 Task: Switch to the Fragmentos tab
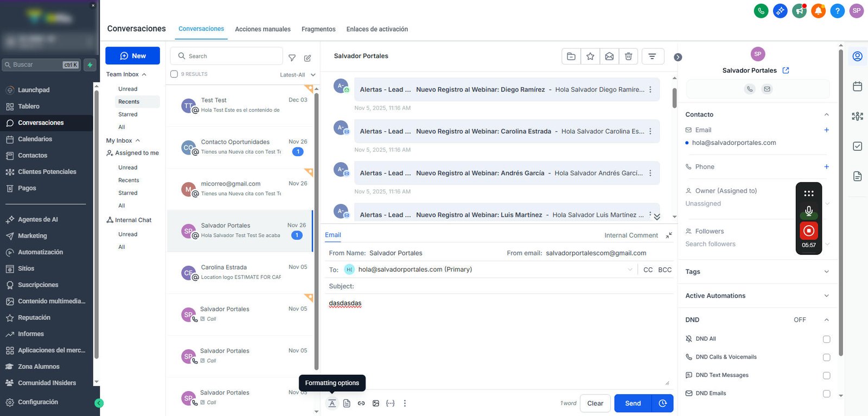[x=318, y=29]
